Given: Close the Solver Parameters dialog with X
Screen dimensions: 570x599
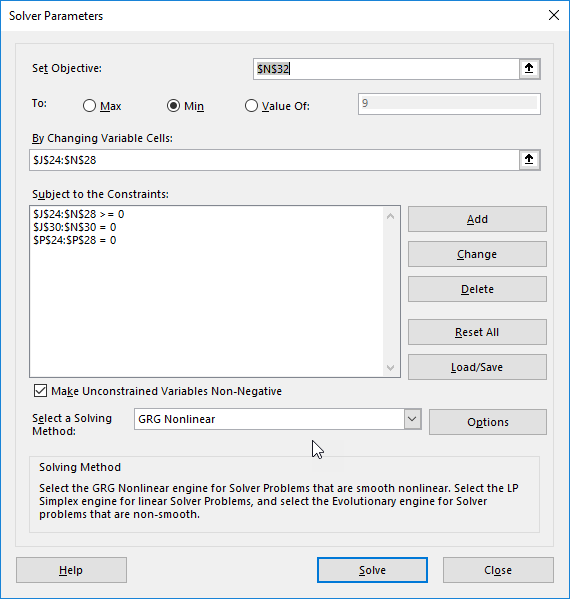Looking at the screenshot, I should click(554, 15).
